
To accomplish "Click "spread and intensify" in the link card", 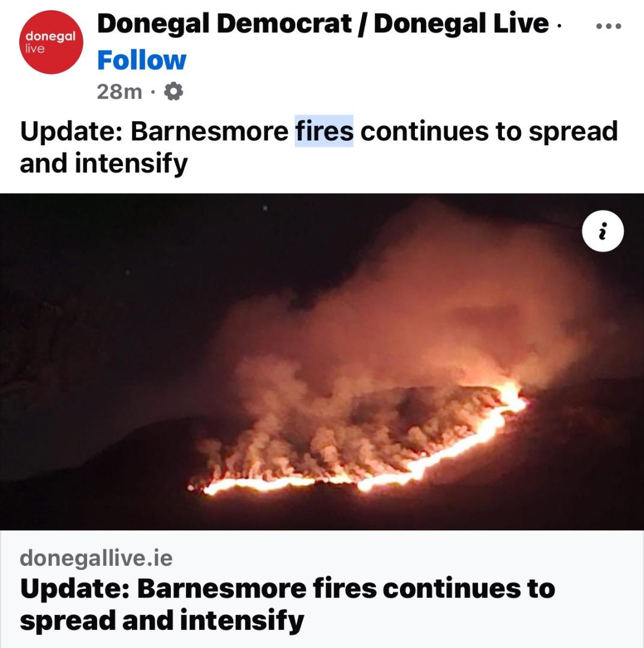I will click(x=162, y=621).
